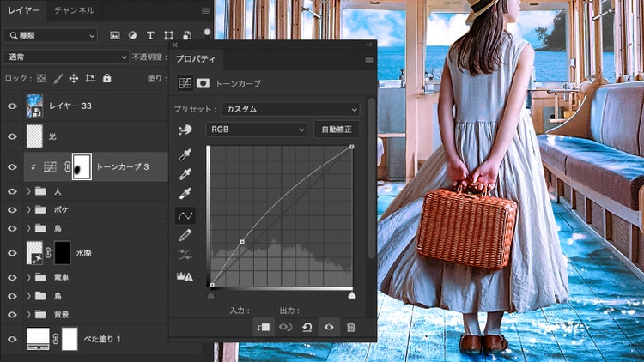Screen dimensions: 644x362
Task: Open the Layers panel menu
Action: pyautogui.click(x=205, y=11)
